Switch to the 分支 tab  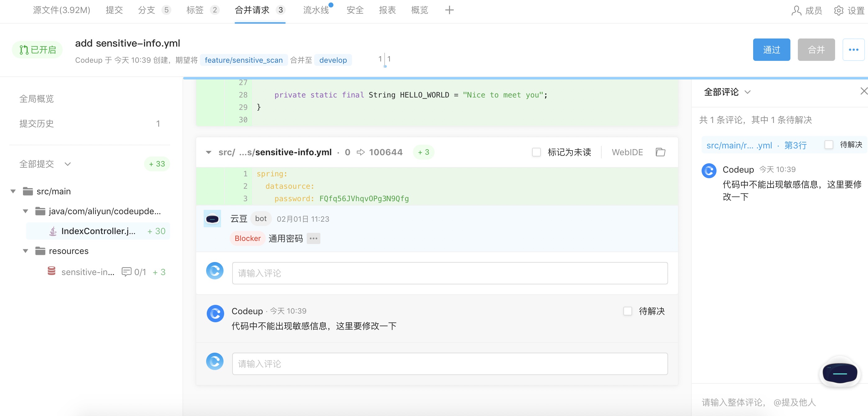(154, 10)
